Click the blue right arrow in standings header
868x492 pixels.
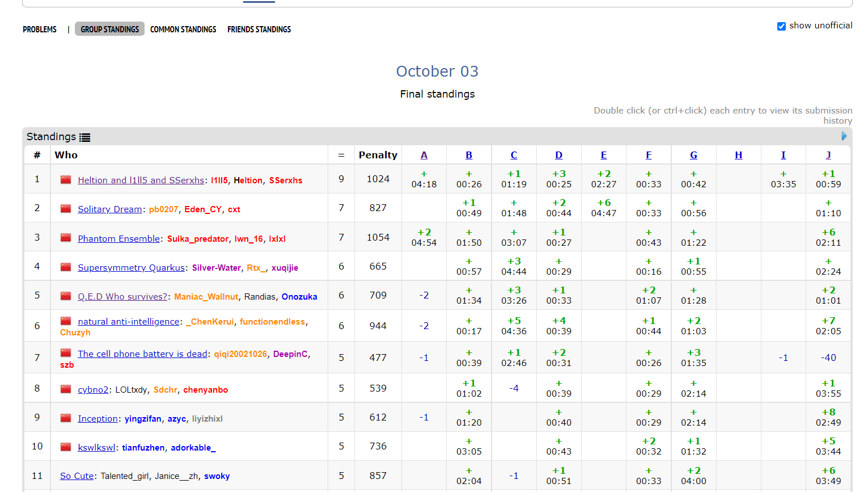pyautogui.click(x=844, y=136)
